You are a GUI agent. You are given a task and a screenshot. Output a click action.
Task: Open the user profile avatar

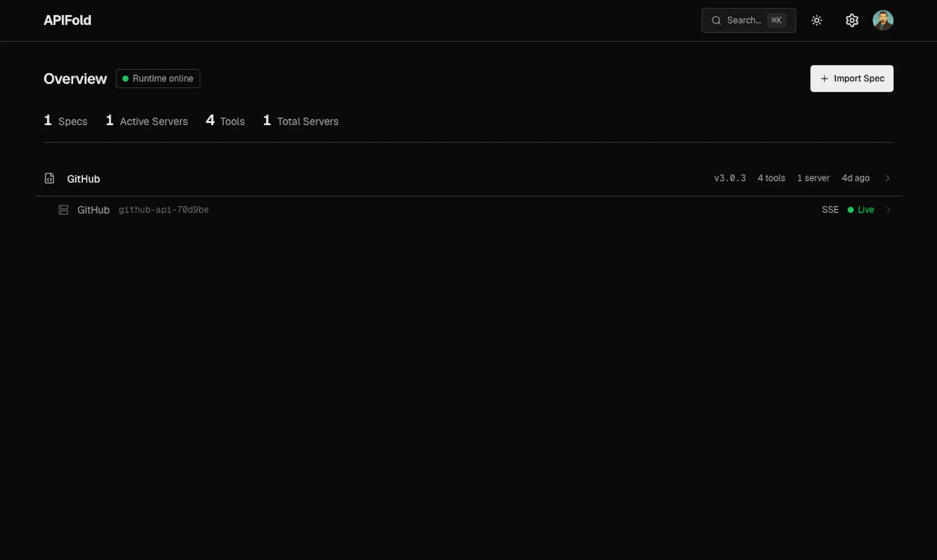coord(883,20)
